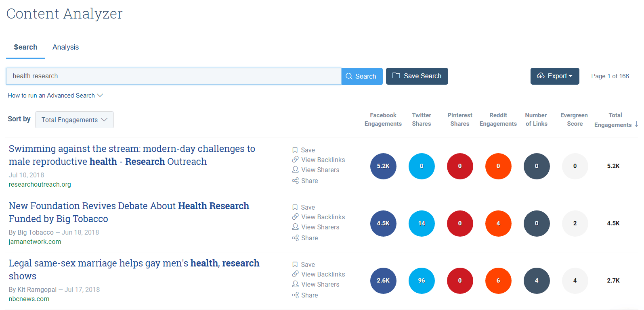
Task: Switch to the Analysis tab
Action: pyautogui.click(x=65, y=47)
